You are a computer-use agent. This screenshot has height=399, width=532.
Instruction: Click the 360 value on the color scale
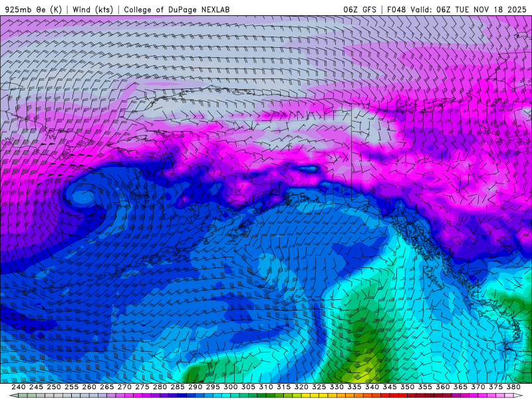tap(442, 387)
